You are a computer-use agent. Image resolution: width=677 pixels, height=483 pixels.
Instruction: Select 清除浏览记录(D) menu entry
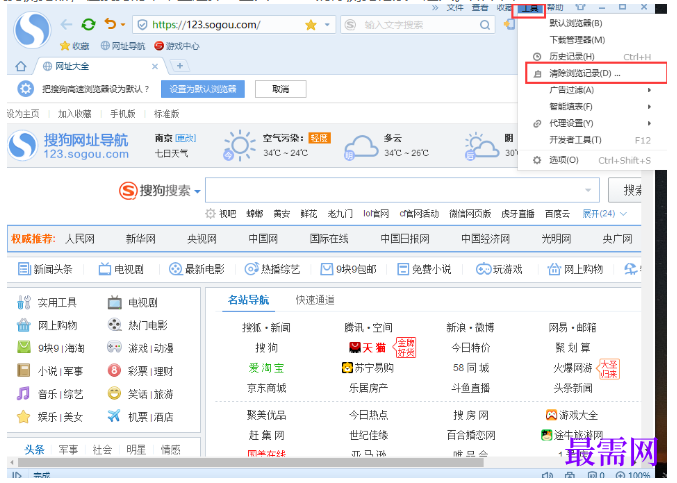pyautogui.click(x=596, y=73)
